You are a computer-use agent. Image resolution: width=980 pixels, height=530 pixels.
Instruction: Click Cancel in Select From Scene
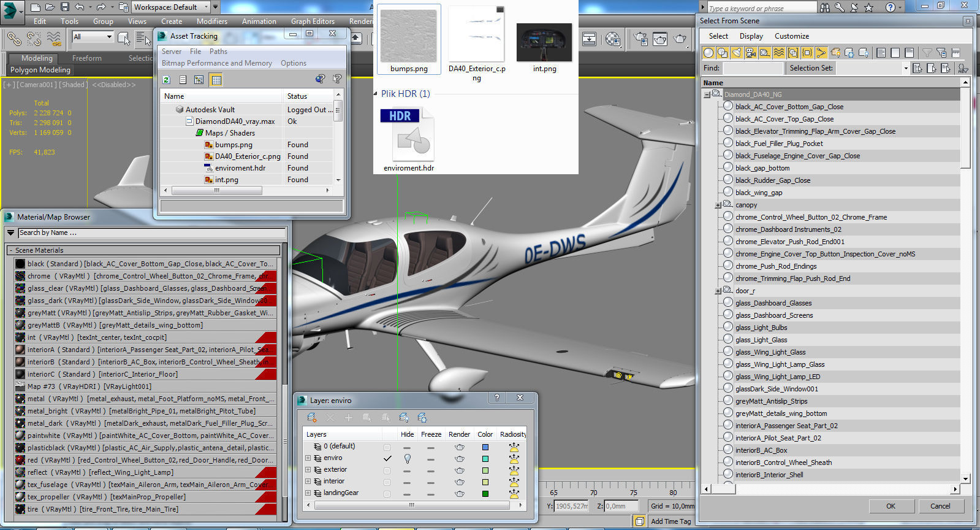point(940,506)
